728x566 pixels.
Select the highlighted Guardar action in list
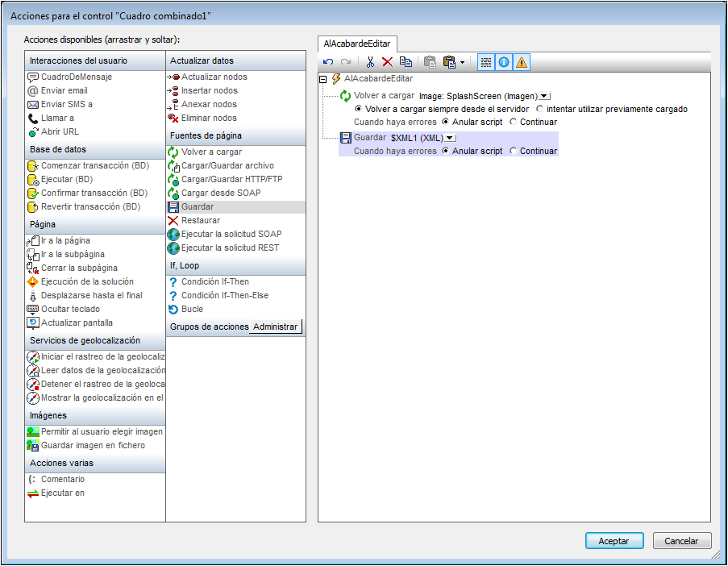click(236, 207)
